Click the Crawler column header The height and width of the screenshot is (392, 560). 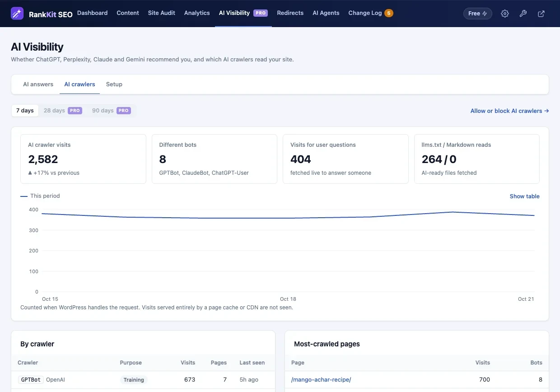click(x=28, y=363)
